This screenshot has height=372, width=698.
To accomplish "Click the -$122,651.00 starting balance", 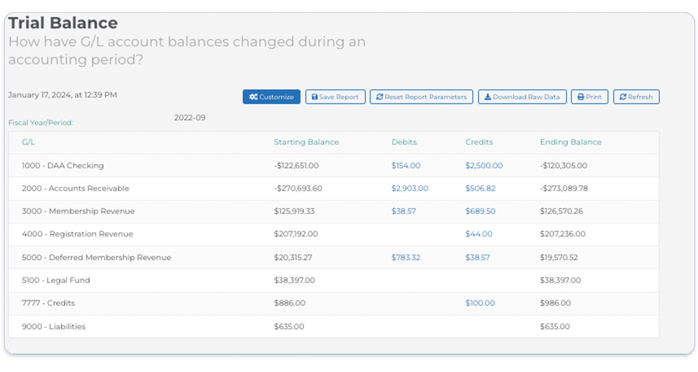I will (x=296, y=166).
